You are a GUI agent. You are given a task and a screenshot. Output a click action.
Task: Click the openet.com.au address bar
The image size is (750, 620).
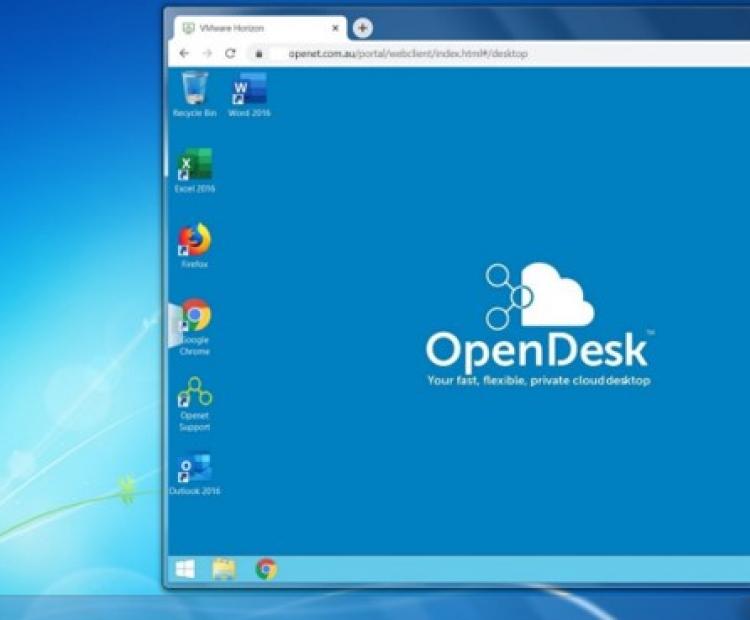[x=497, y=54]
